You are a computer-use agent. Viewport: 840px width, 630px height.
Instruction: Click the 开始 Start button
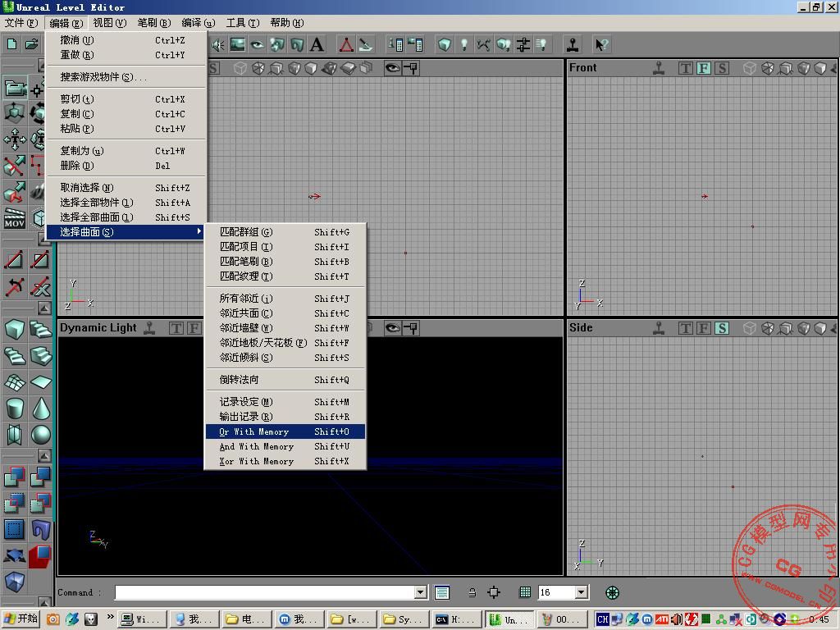click(21, 619)
